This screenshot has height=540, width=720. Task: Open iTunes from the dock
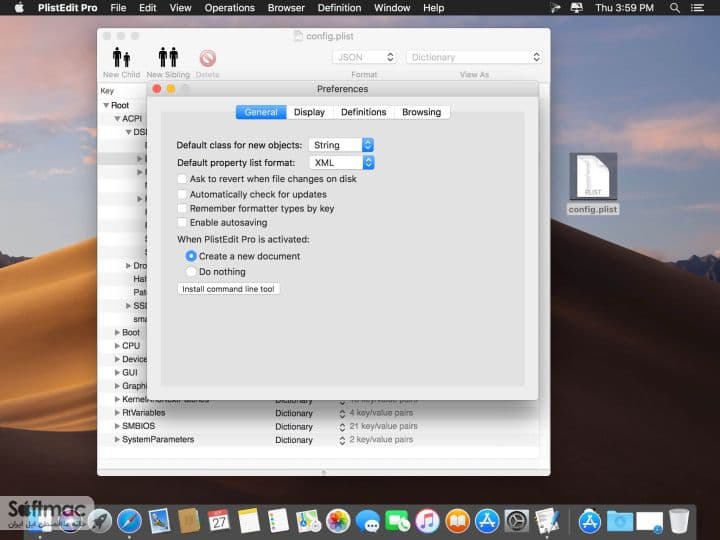(x=428, y=521)
